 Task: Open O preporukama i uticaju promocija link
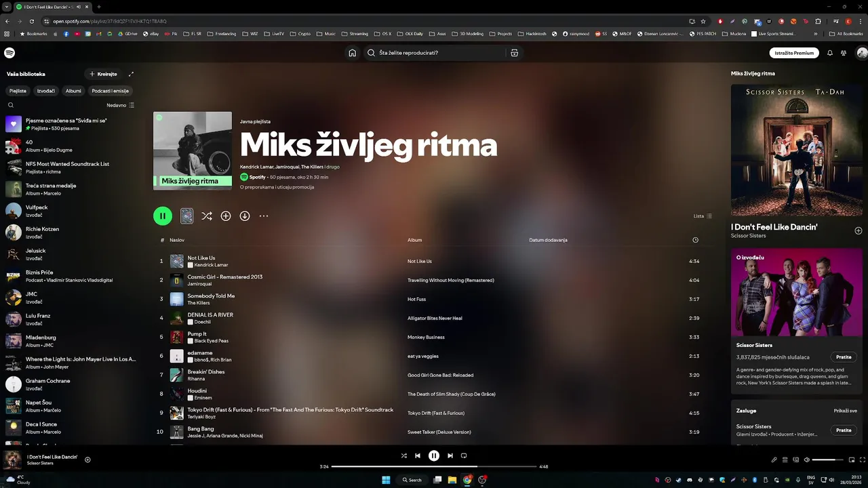coord(277,187)
